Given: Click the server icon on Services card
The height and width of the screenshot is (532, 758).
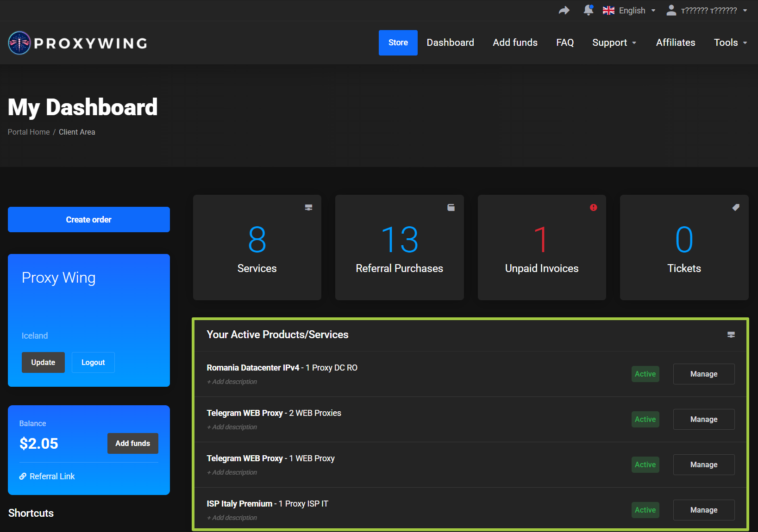Looking at the screenshot, I should click(308, 207).
